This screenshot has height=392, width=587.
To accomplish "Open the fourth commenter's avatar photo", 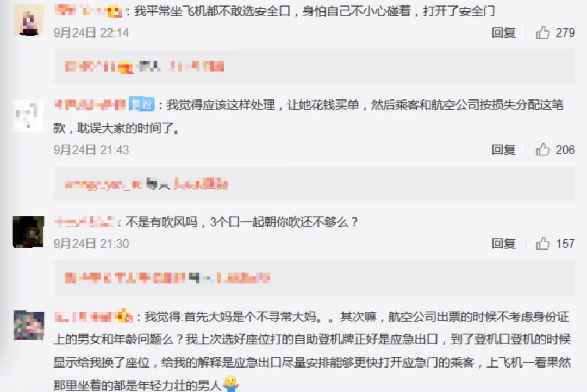I will pos(29,325).
